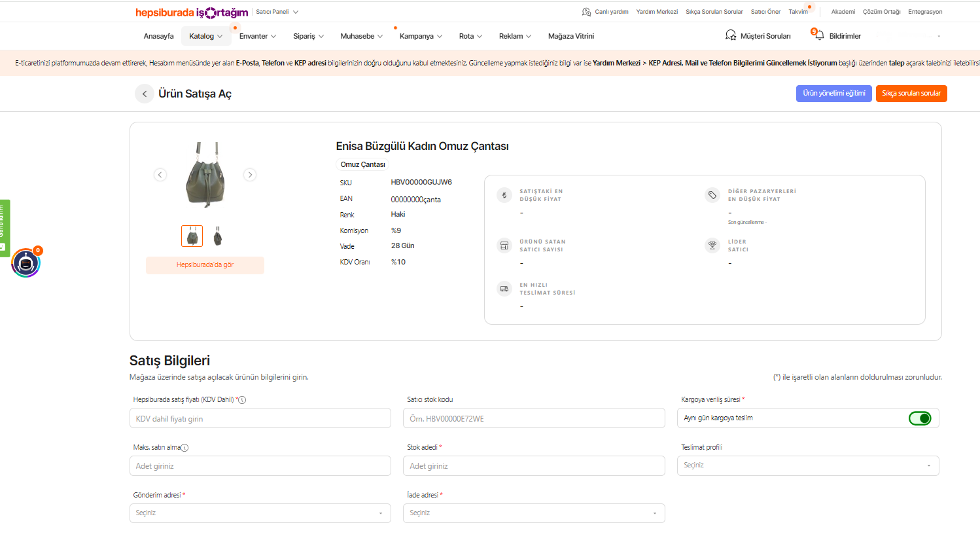Open Sıkça Sorulan Sorular top link
The image size is (980, 544).
[714, 12]
